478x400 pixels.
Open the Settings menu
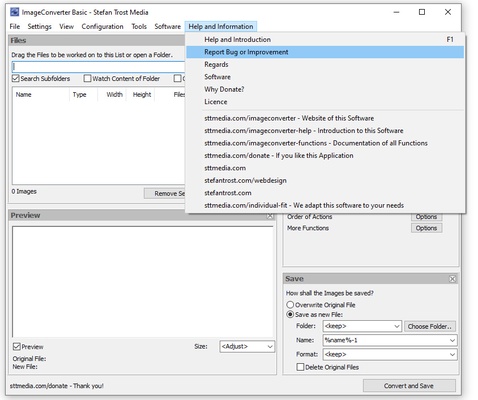(x=39, y=26)
